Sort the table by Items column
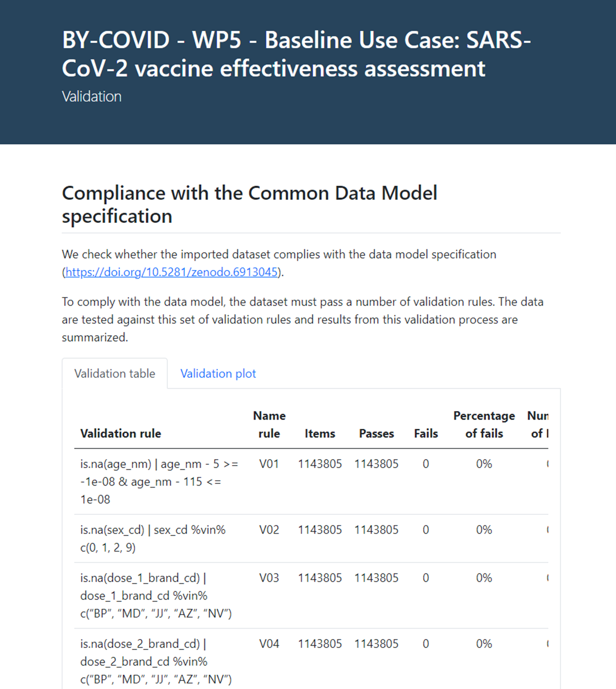This screenshot has height=689, width=616. point(320,433)
